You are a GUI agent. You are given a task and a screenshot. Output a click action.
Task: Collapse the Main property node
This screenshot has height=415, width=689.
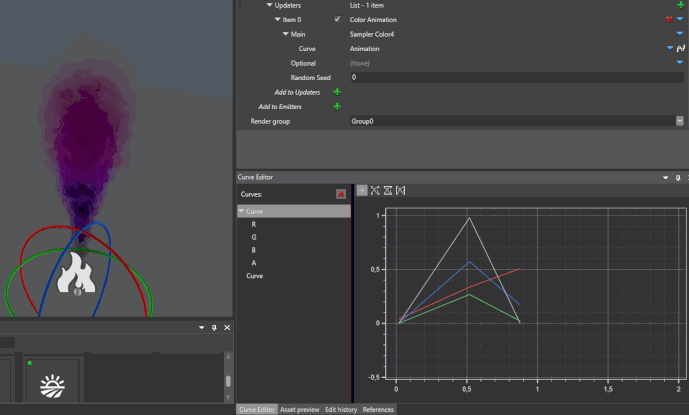286,34
